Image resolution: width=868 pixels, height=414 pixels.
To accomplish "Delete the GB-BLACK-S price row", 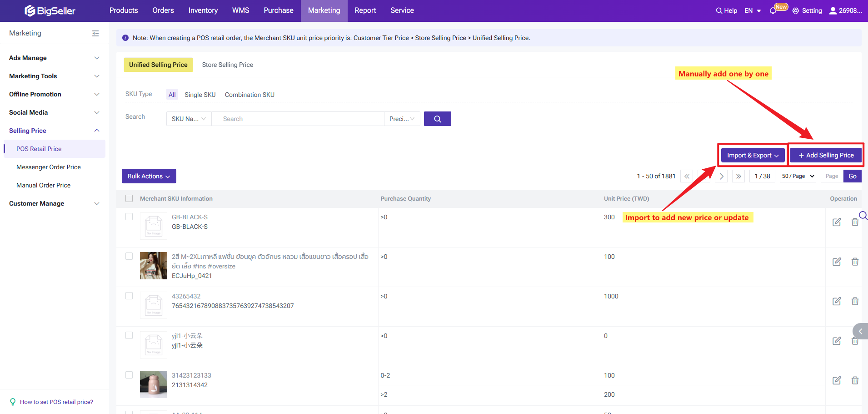I will [x=854, y=222].
